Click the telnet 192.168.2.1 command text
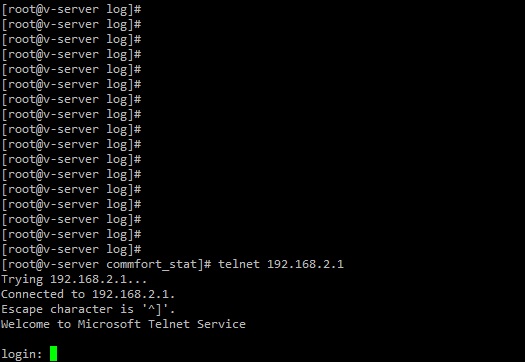The width and height of the screenshot is (525, 362). (x=281, y=264)
